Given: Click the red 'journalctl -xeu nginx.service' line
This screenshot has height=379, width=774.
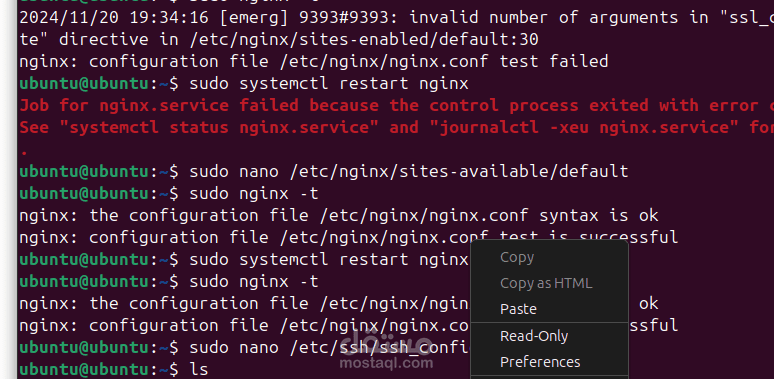Looking at the screenshot, I should pyautogui.click(x=396, y=128).
